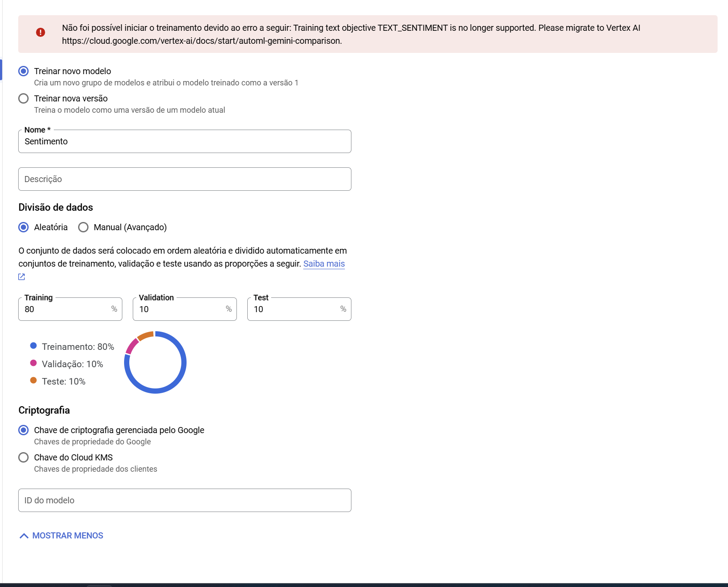Click into the Descrição text field
Screen dimensions: 728x587
[185, 179]
